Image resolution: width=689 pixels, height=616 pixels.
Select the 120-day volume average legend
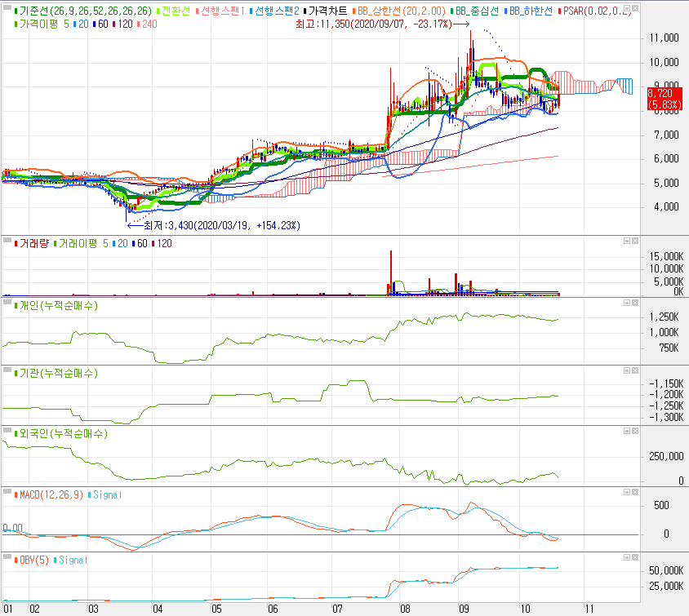[x=162, y=244]
